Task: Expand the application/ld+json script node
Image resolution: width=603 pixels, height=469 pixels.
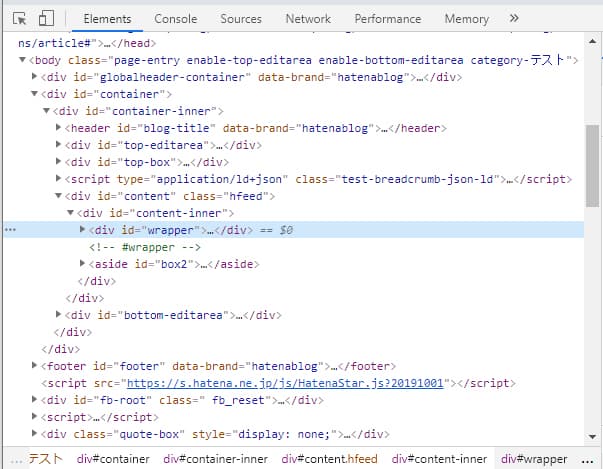Action: click(x=58, y=178)
